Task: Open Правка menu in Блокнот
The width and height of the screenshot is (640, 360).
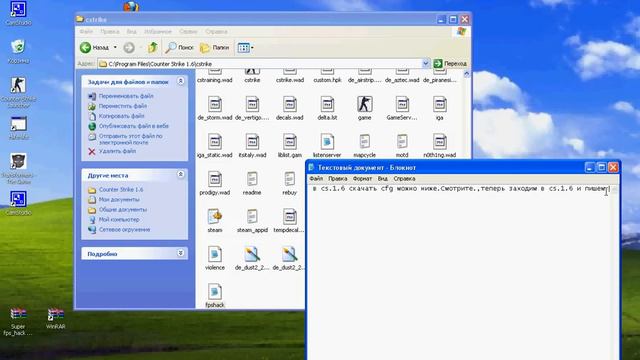Action: point(338,179)
